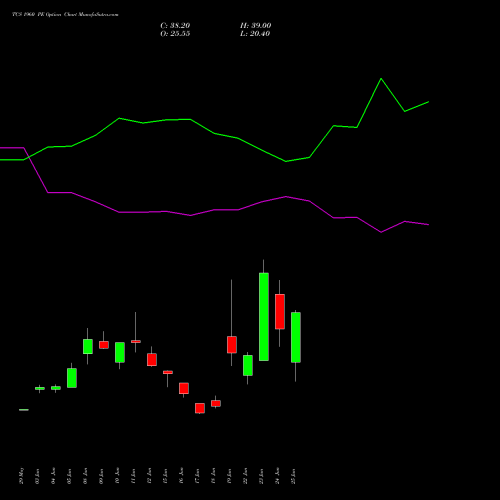Viewport: 500px width, 500px height.
Task: Click the tall green 23 Jun candlestick
Action: pos(264,317)
